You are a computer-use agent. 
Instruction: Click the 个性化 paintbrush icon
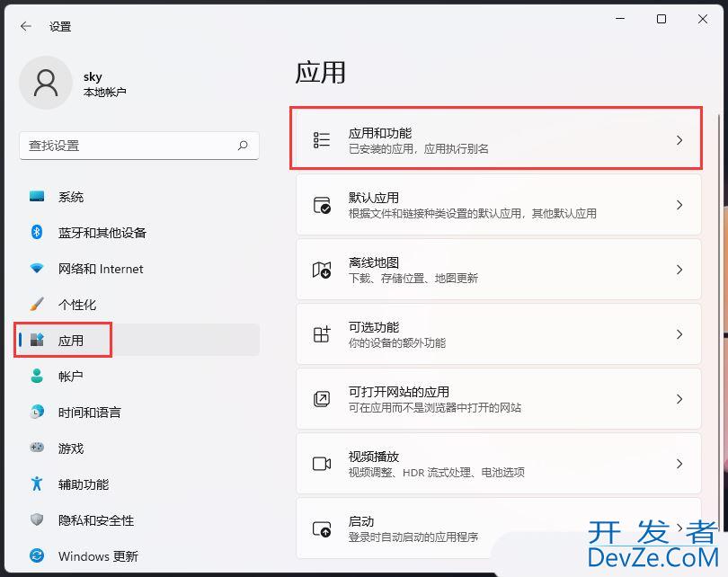coord(37,304)
